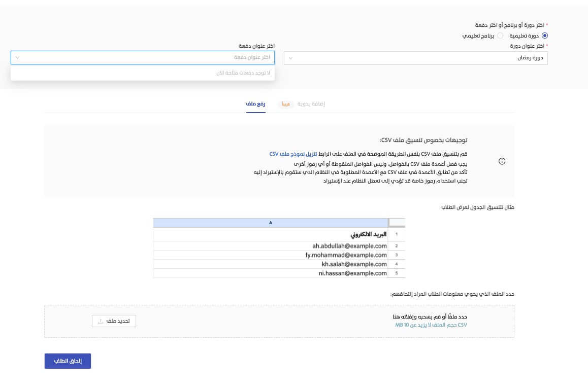The width and height of the screenshot is (588, 389).
Task: Switch to the رفع ملف tab
Action: coord(256,103)
